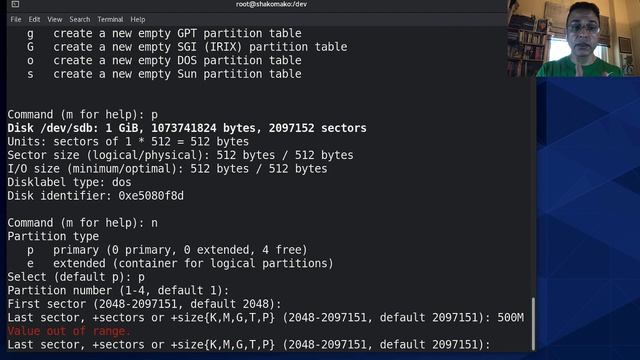Click 'create a new empty DOS partition table'
The height and width of the screenshot is (360, 640).
(x=177, y=60)
